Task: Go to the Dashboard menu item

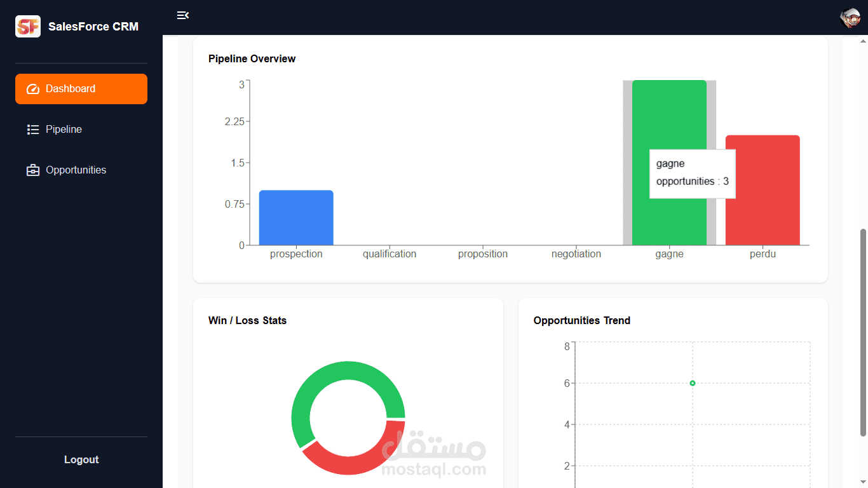Action: click(81, 89)
